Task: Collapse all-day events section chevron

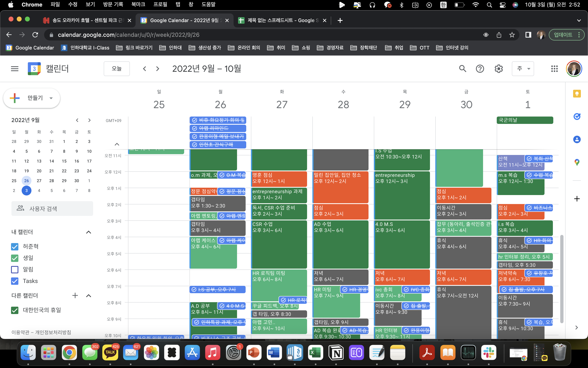Action: tap(117, 144)
